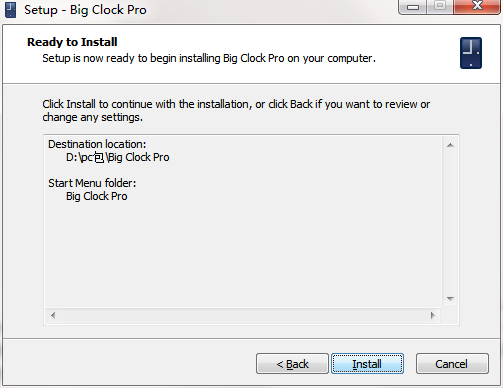Go back with the Back button
This screenshot has width=503, height=388.
tap(292, 364)
